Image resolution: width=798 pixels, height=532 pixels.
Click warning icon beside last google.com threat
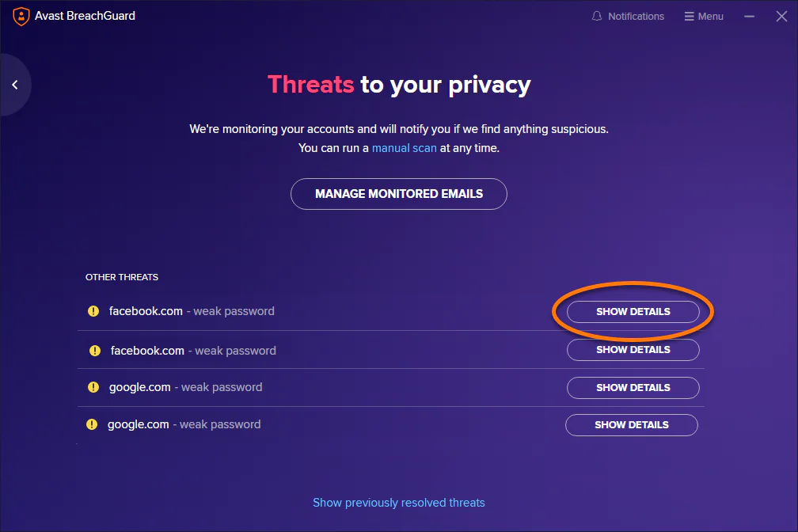coord(92,424)
